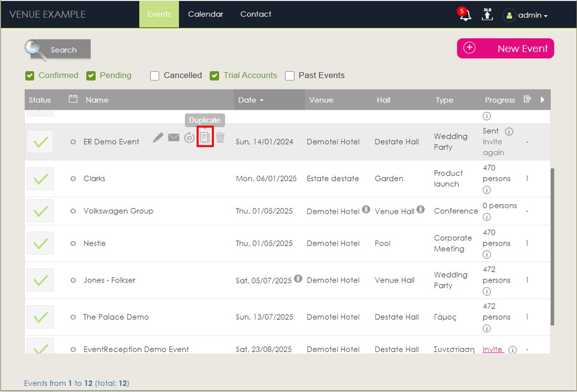The width and height of the screenshot is (577, 392).
Task: Click the Type column header
Action: [x=444, y=100]
